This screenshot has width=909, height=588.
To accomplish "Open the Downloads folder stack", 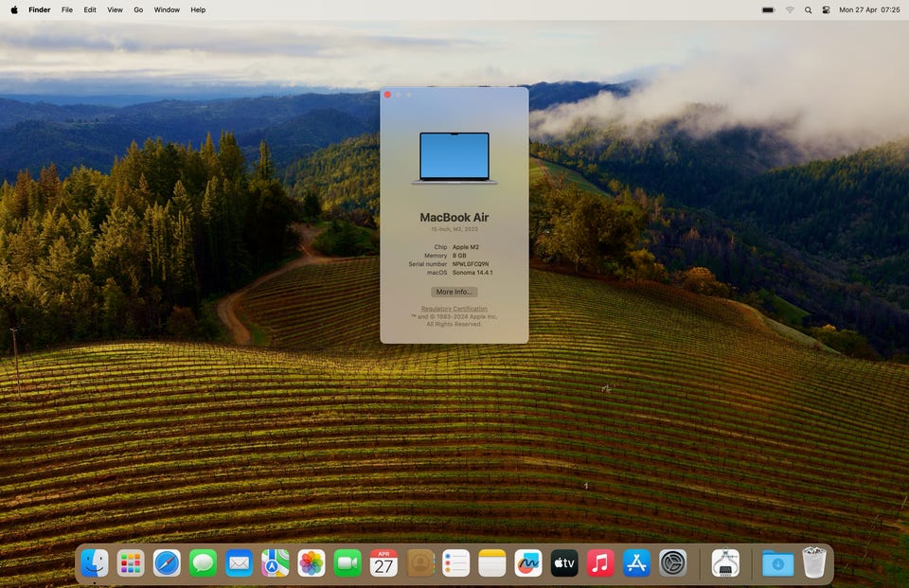I will (778, 563).
